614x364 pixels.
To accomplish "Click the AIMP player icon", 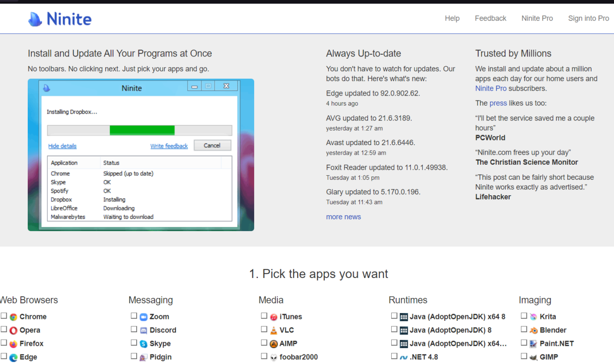I will click(274, 344).
